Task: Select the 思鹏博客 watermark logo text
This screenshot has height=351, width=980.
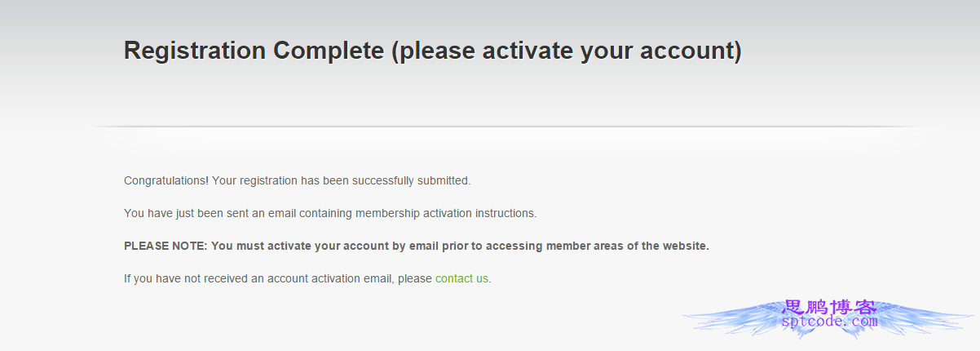Action: (x=829, y=307)
